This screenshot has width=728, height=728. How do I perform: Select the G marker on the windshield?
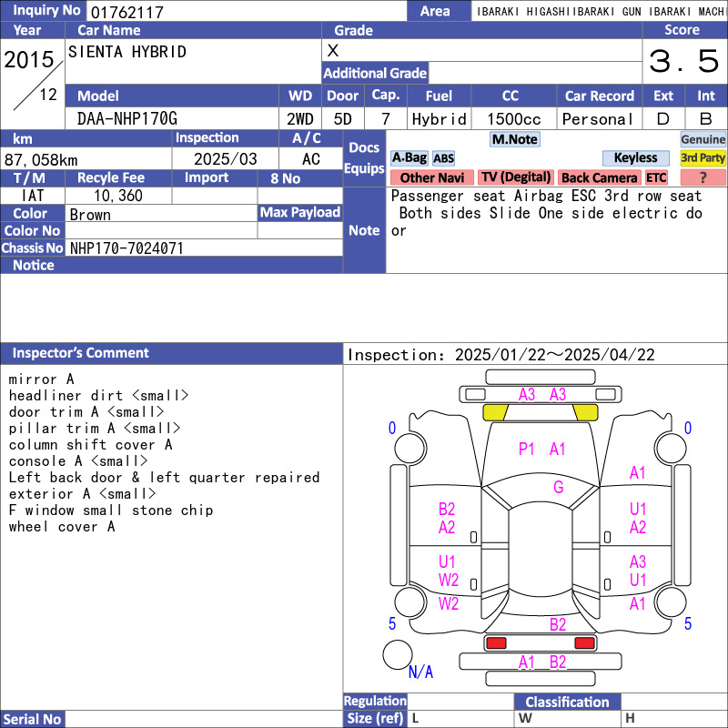coord(558,488)
